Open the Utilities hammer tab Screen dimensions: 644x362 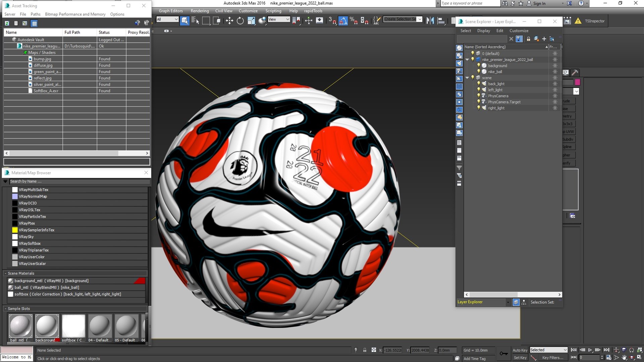click(575, 73)
